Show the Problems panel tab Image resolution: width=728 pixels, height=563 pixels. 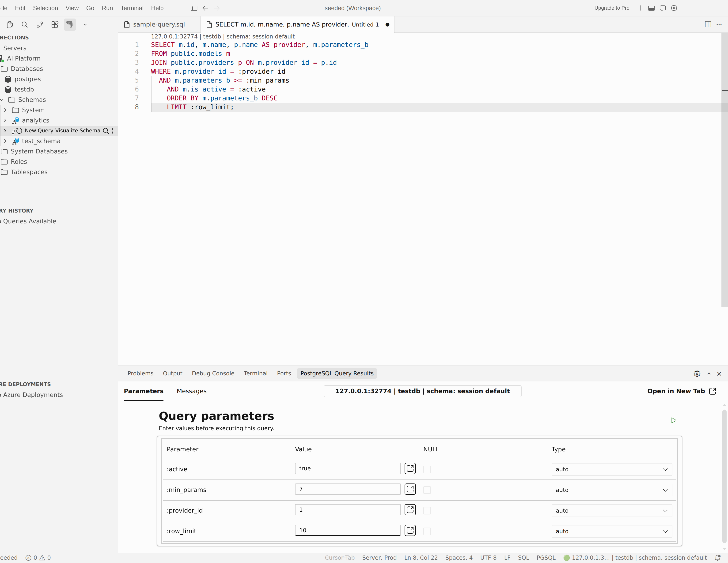click(x=140, y=373)
